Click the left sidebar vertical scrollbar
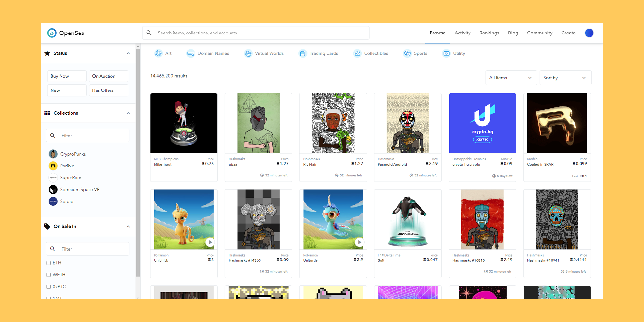The width and height of the screenshot is (644, 322). coord(138,163)
